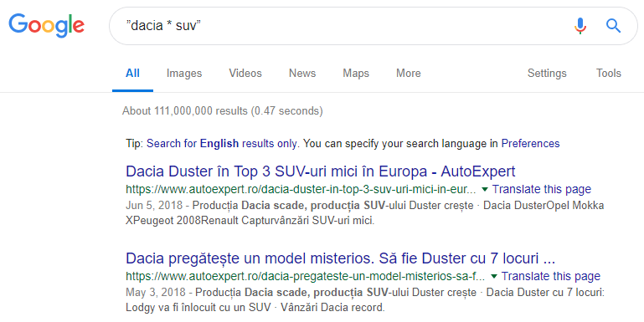Screen dimensions: 644x322
Task: Click "Search for English results only" link
Action: pyautogui.click(x=222, y=144)
